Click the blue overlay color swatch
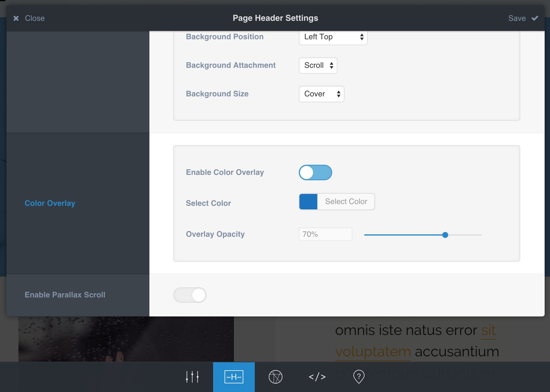This screenshot has width=550, height=392. [x=308, y=202]
